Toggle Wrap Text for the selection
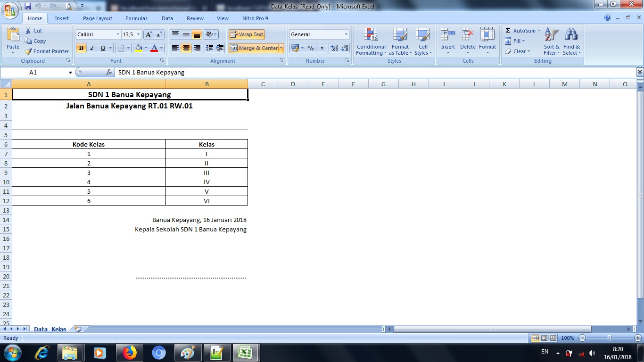644x362 pixels. [x=248, y=34]
